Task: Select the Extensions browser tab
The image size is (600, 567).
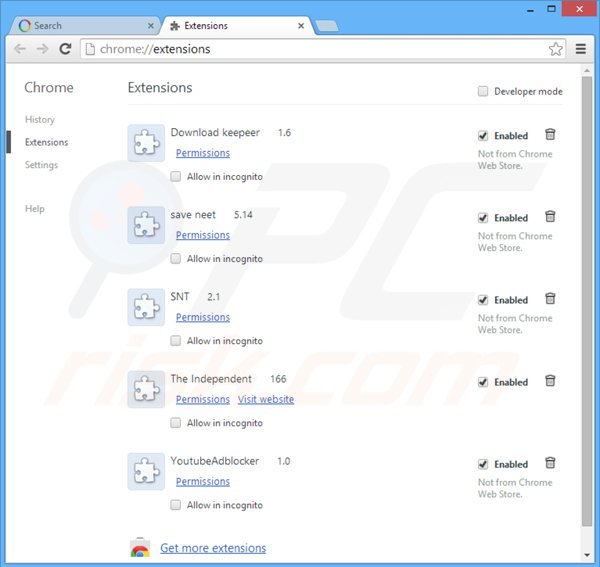Action: (x=237, y=26)
